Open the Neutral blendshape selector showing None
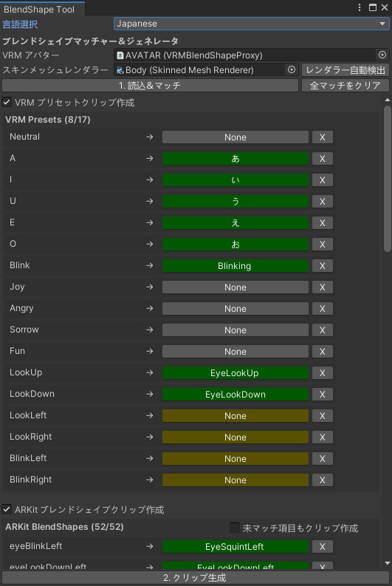Screen dimensions: 392x586 [235, 137]
